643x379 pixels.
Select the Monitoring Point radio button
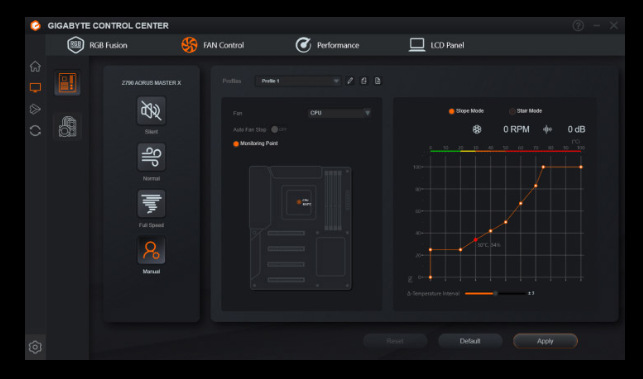click(x=236, y=144)
